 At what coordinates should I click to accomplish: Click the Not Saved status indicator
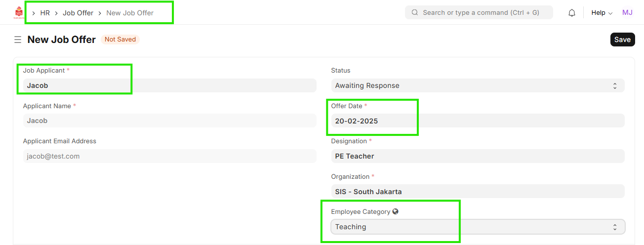(120, 40)
